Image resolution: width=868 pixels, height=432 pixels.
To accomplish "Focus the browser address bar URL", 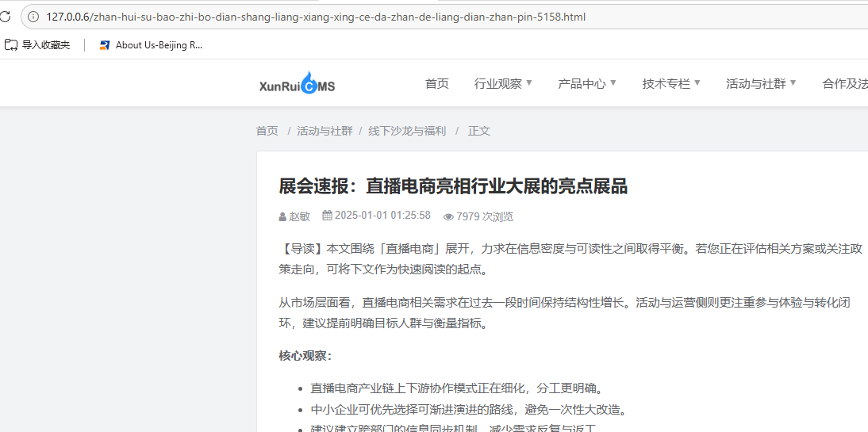I will (x=316, y=17).
